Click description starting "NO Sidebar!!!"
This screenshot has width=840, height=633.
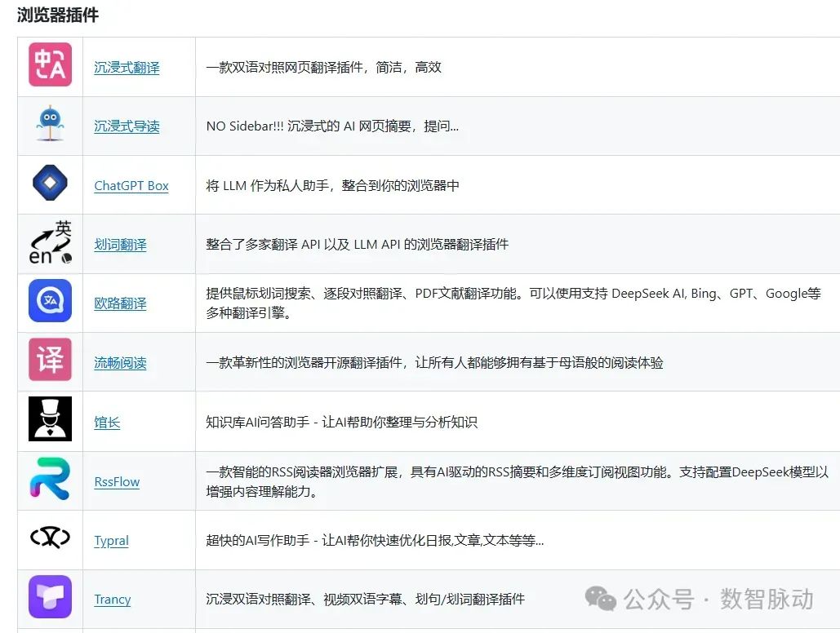[332, 126]
